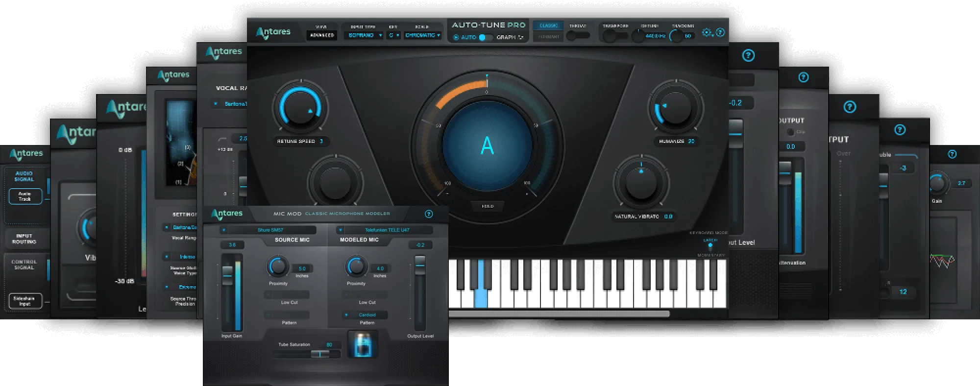Click Auto-Tune Pro help question mark

(720, 32)
